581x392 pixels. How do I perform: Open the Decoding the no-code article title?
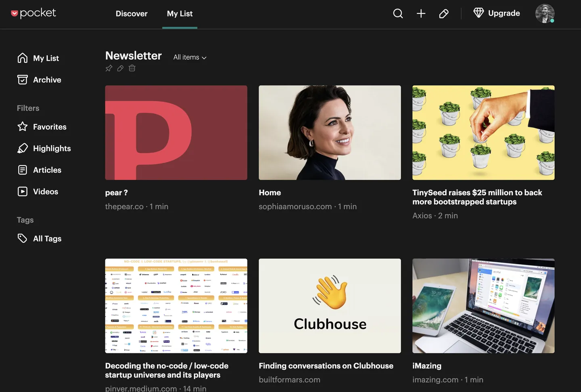(167, 370)
